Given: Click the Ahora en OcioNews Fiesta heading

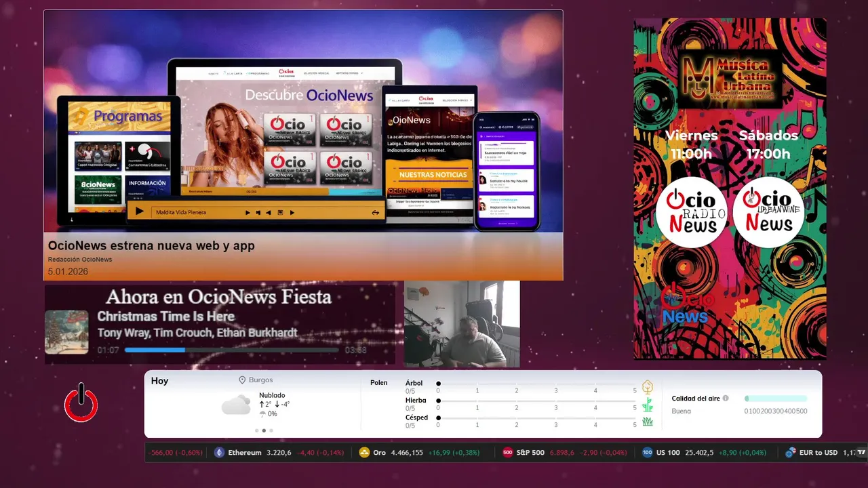Looking at the screenshot, I should tap(218, 297).
